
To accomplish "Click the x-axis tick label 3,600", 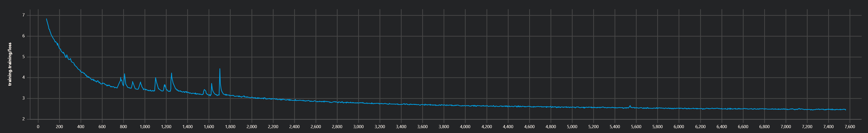I will (422, 127).
